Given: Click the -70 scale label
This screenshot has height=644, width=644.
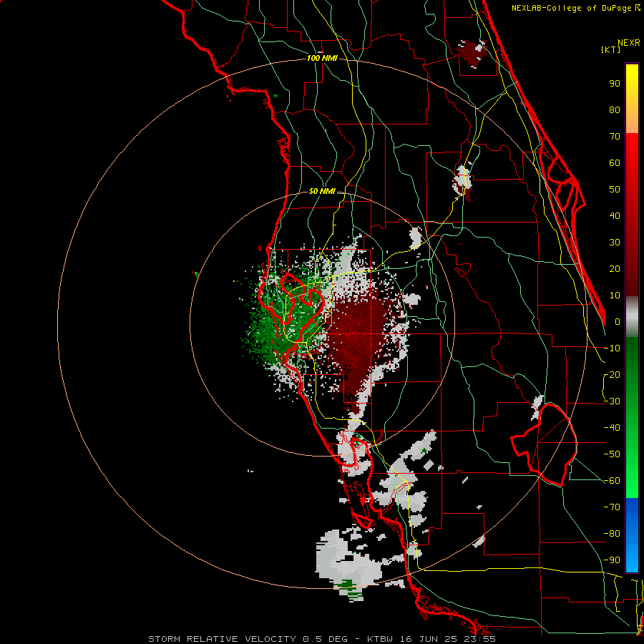Looking at the screenshot, I should [612, 507].
